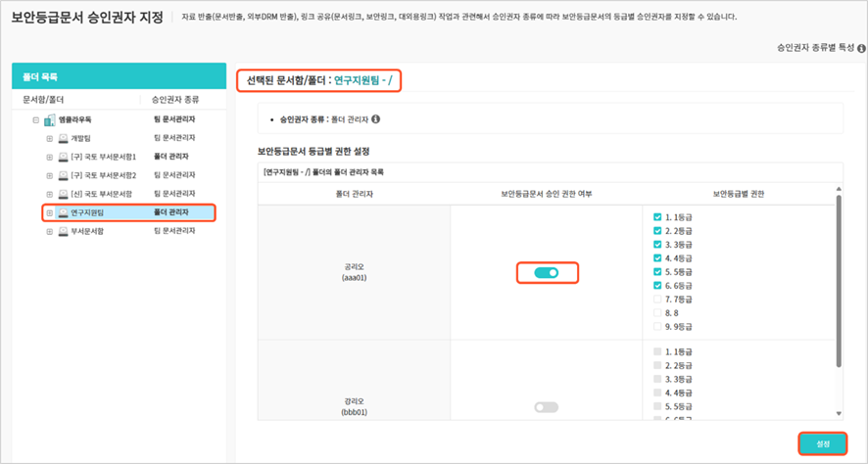Expand the 개발팀 tree node

49,138
